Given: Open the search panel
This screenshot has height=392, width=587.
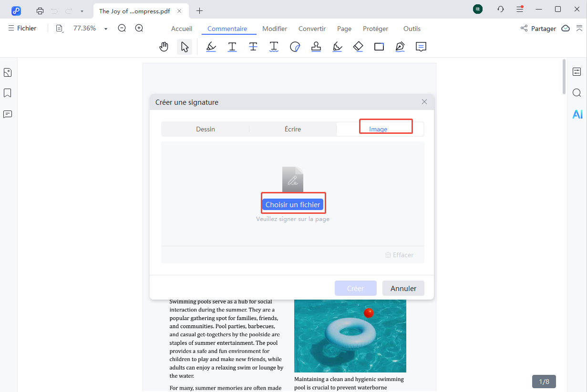Looking at the screenshot, I should [577, 93].
